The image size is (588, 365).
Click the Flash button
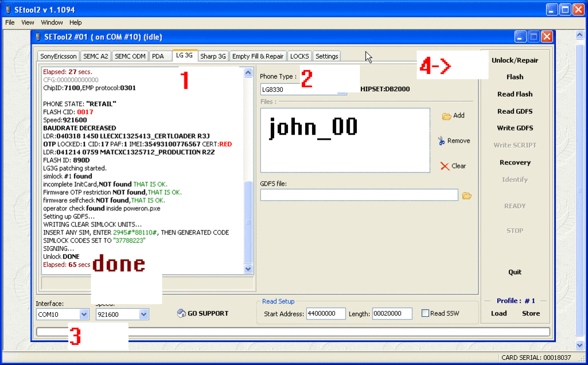tap(515, 77)
